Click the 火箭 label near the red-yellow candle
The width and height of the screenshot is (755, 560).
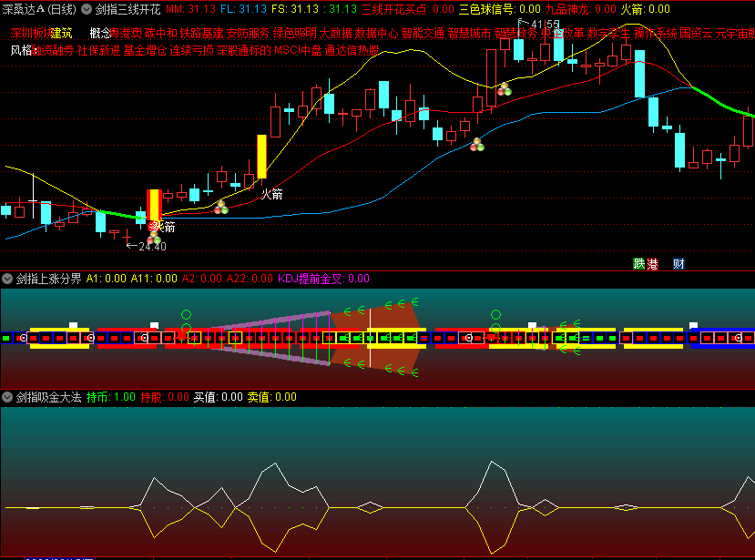[x=164, y=227]
